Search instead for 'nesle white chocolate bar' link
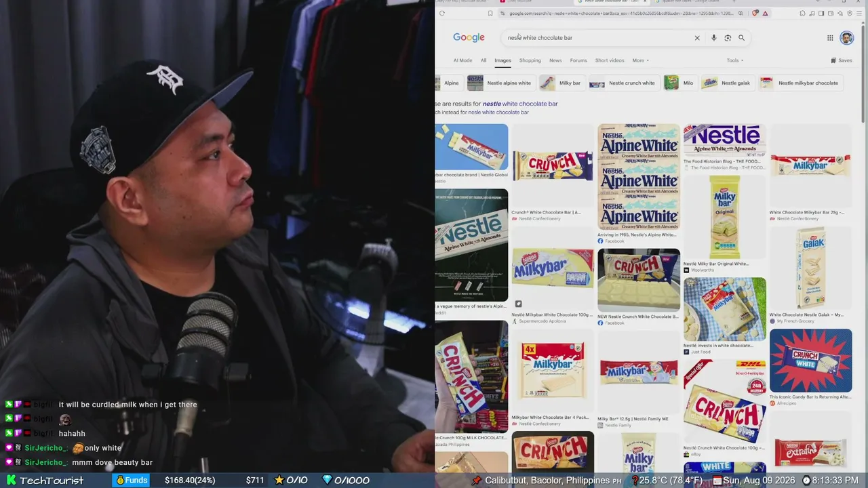Screen dimensions: 868x488 (x=498, y=112)
